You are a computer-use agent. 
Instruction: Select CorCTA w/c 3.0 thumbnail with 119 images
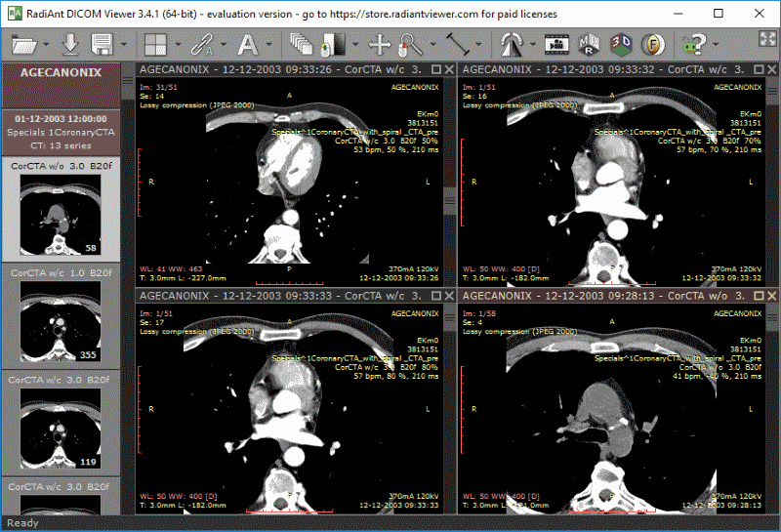[x=61, y=424]
